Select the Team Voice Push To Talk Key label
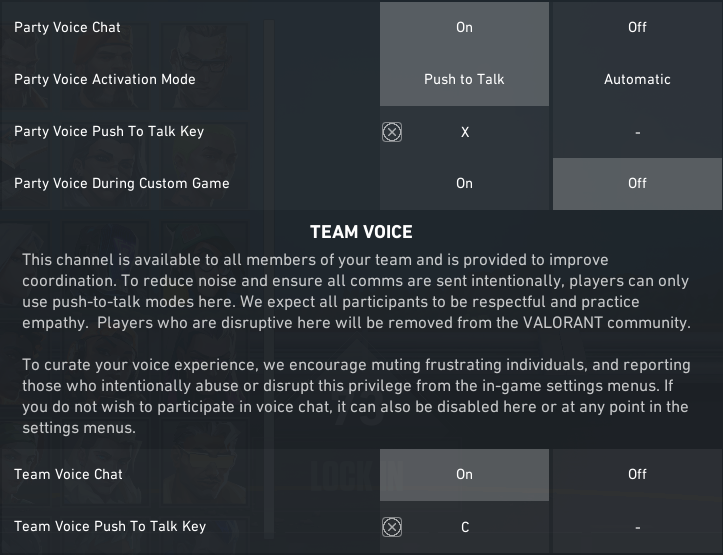723x555 pixels. [x=110, y=526]
